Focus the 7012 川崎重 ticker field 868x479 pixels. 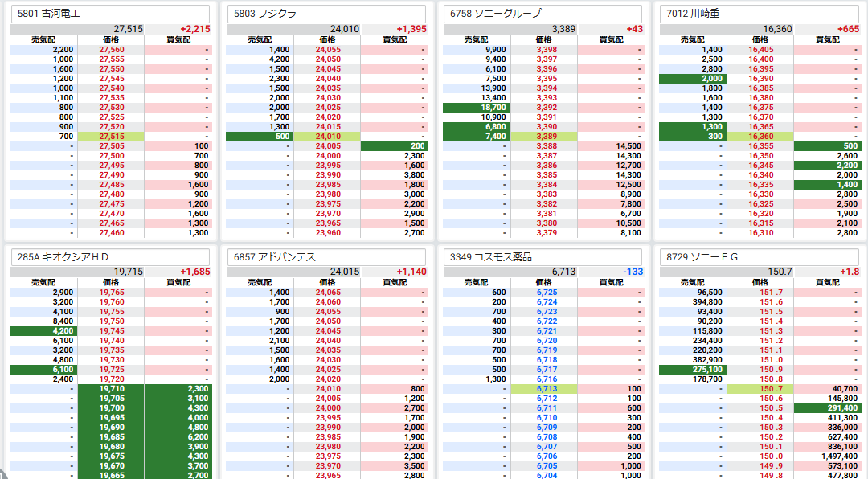[x=759, y=14]
